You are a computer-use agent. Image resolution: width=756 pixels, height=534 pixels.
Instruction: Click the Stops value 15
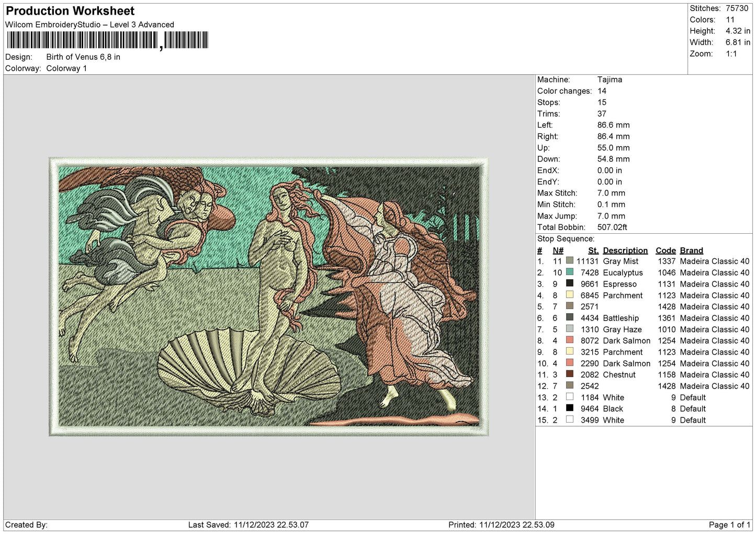pos(602,103)
